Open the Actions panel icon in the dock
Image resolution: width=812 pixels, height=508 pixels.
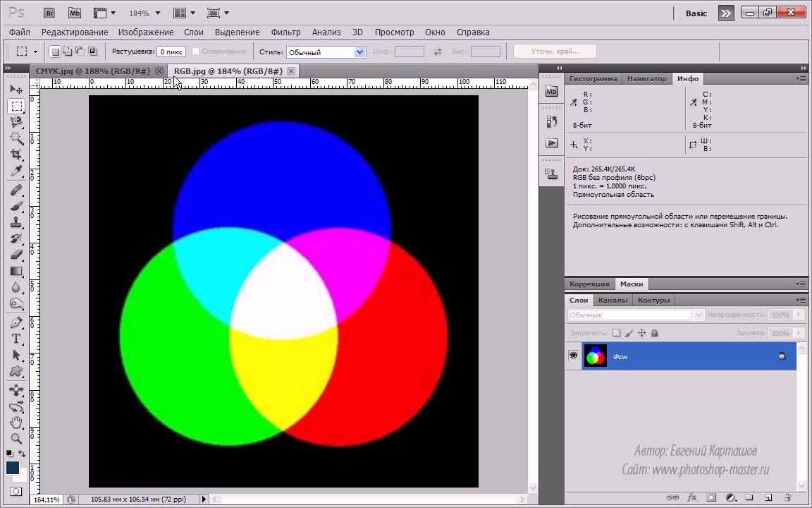(x=551, y=143)
